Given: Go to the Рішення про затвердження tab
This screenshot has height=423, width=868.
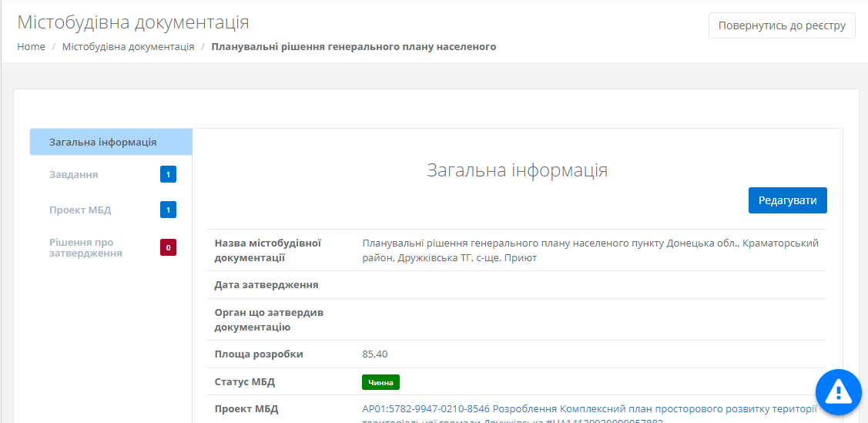Looking at the screenshot, I should click(x=85, y=247).
